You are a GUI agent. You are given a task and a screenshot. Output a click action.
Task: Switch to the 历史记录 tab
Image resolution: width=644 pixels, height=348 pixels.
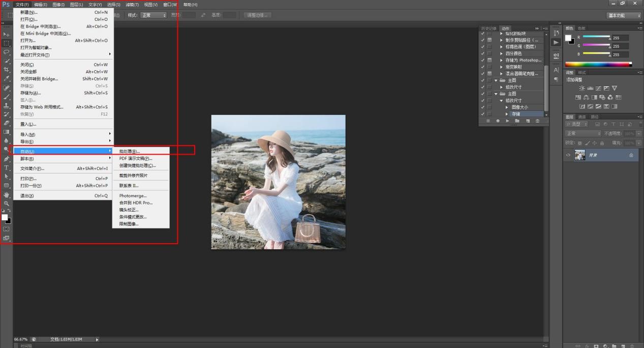pos(487,28)
